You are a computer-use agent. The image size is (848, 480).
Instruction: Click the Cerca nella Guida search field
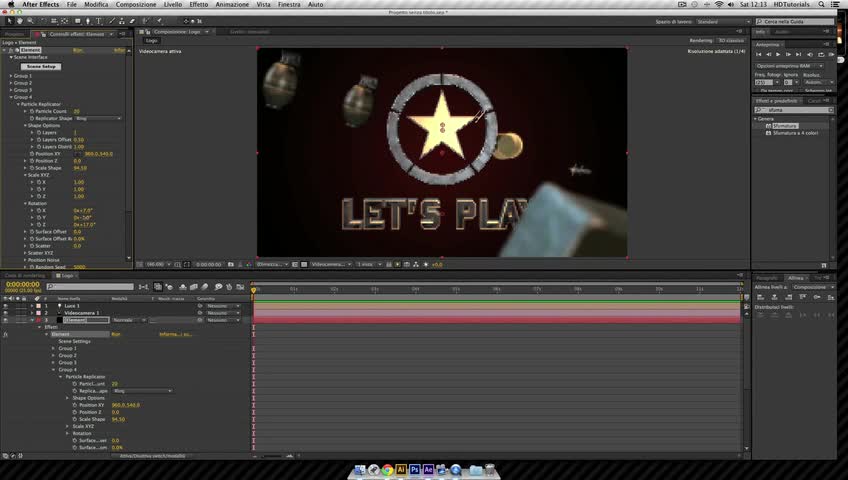795,22
